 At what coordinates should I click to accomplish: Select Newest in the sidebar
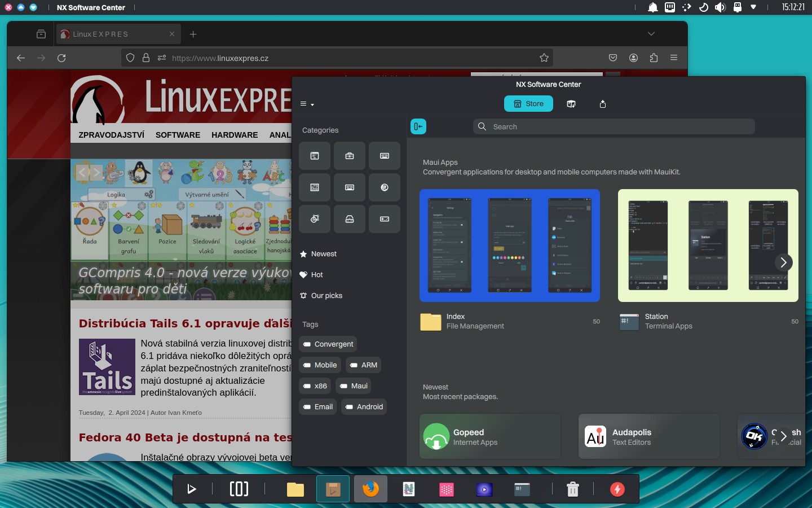coord(318,254)
